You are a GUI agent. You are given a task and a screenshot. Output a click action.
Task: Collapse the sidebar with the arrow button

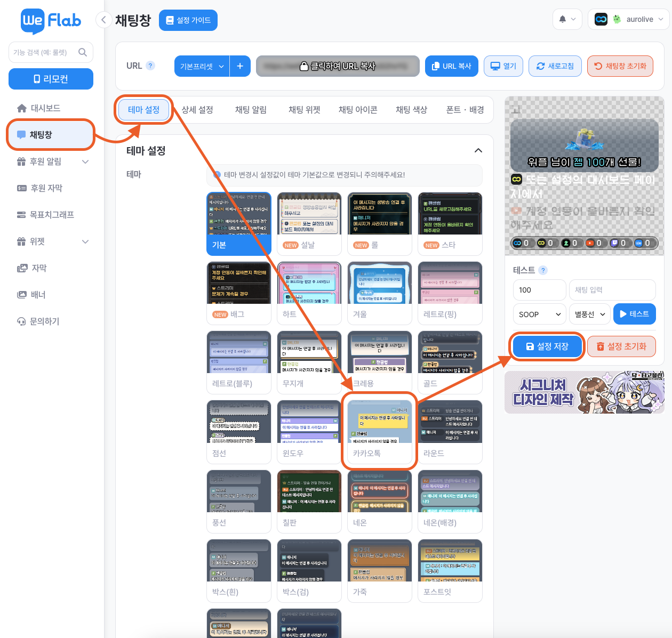103,20
